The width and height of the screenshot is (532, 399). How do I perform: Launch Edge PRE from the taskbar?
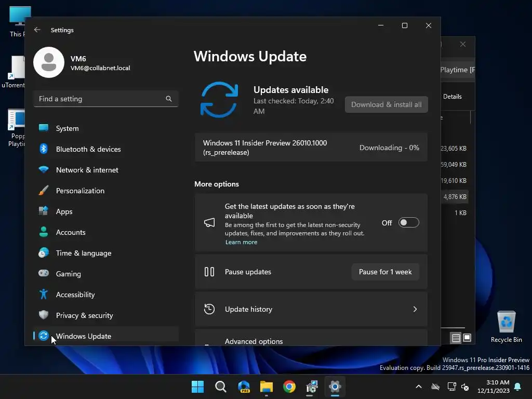(x=244, y=387)
